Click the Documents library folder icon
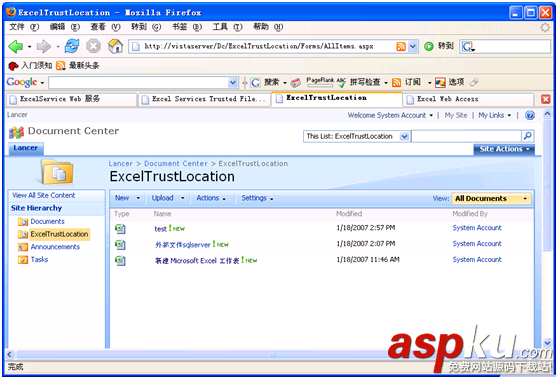Screen dimensions: 558x379 click(x=23, y=222)
